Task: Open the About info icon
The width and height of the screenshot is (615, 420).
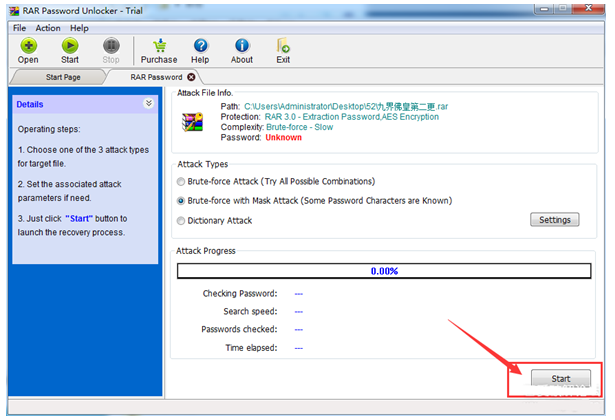Action: (x=242, y=46)
